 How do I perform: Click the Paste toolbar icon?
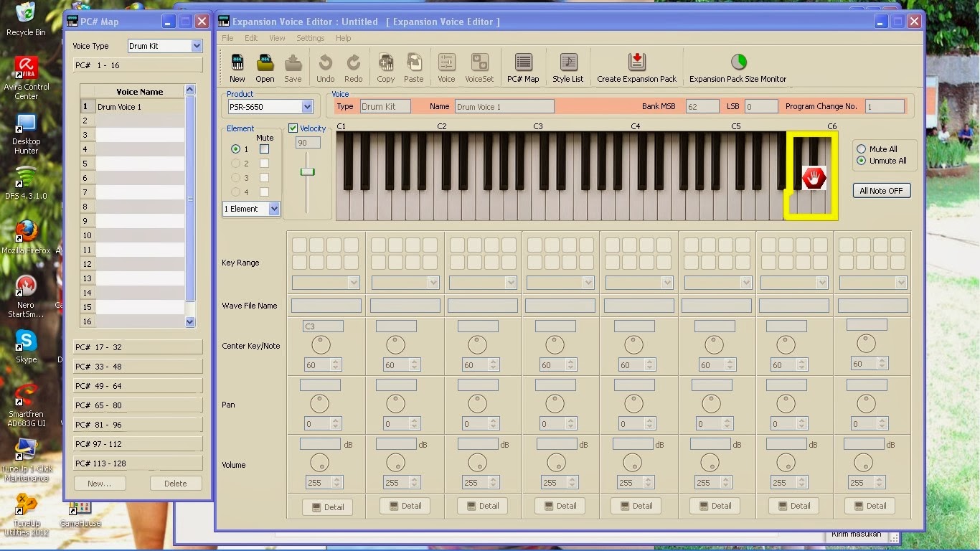coord(414,63)
